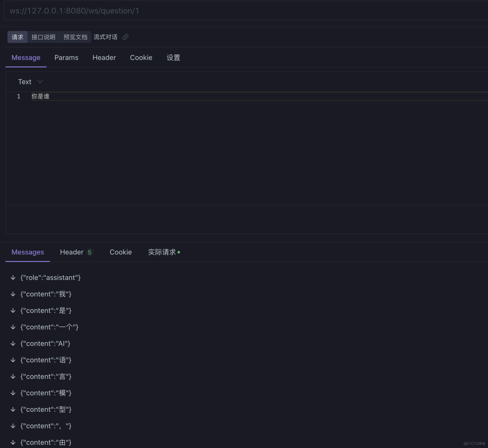The image size is (488, 448).
Task: Open the response Cookie tab
Action: (121, 252)
